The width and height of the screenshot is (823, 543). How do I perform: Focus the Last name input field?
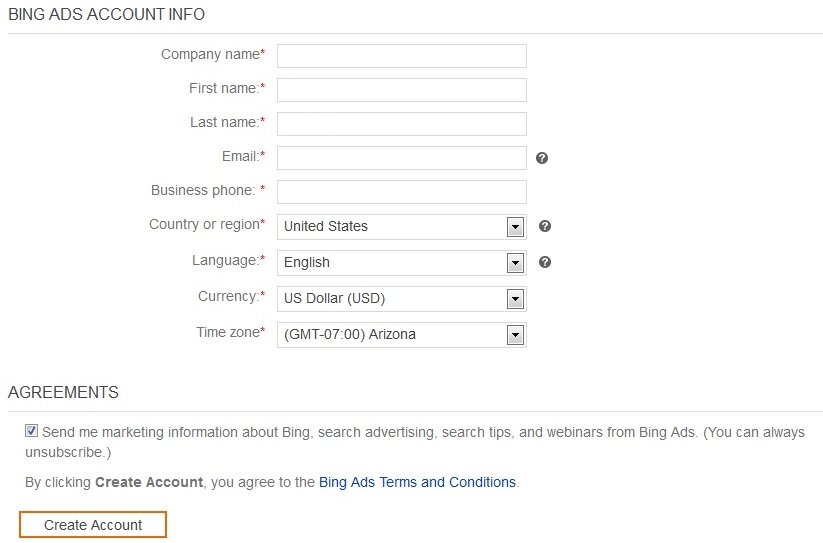pos(402,124)
